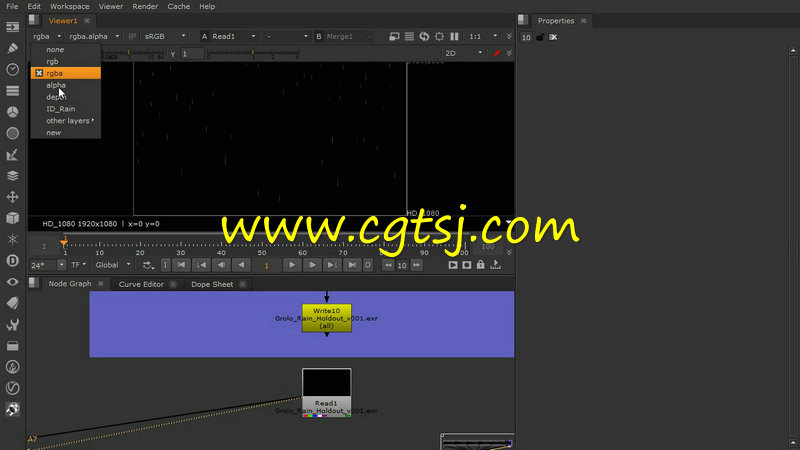Click the capture viewer record icon
This screenshot has width=800, height=450.
tap(467, 265)
